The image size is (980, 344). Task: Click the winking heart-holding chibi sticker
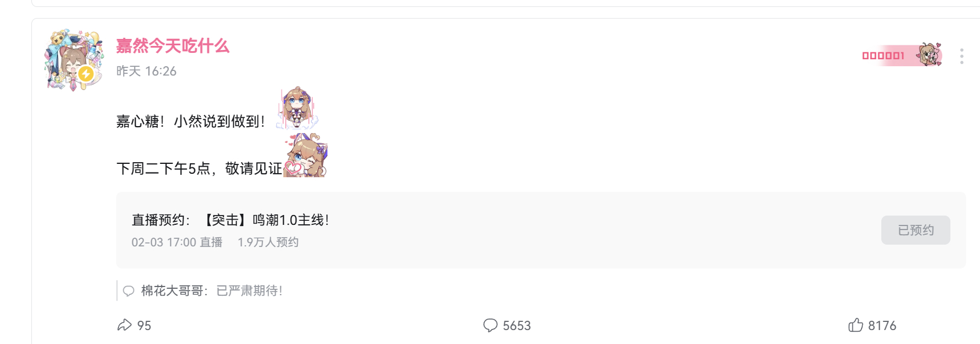pos(306,156)
